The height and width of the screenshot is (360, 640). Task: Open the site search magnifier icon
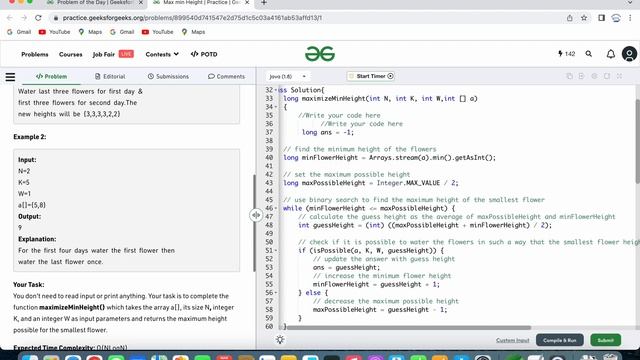589,54
